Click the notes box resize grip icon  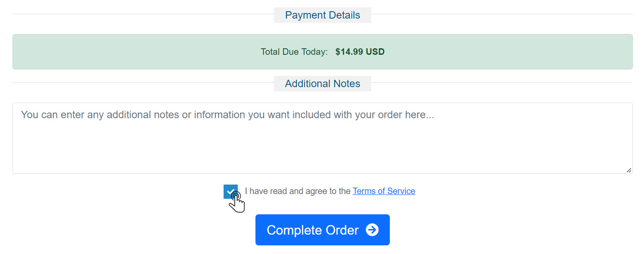(x=629, y=170)
